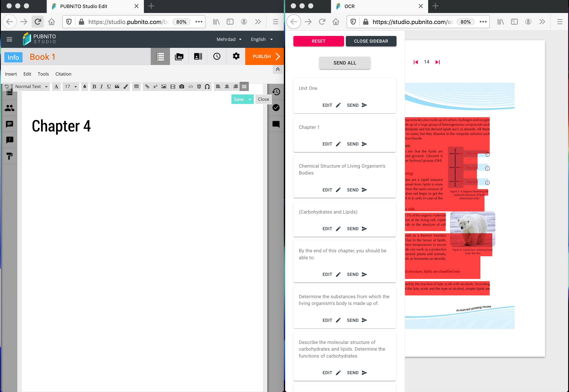Click the paint brush format icon
This screenshot has width=569, height=392.
tap(125, 86)
